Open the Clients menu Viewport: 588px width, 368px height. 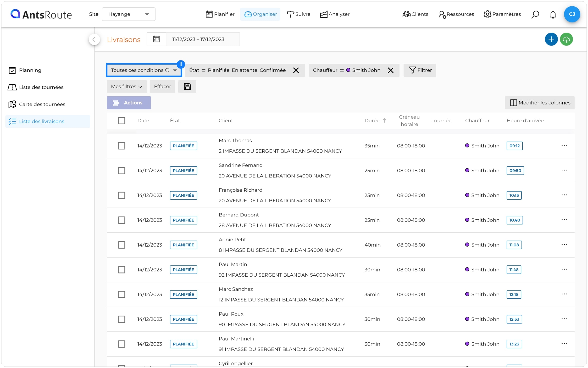click(x=415, y=14)
